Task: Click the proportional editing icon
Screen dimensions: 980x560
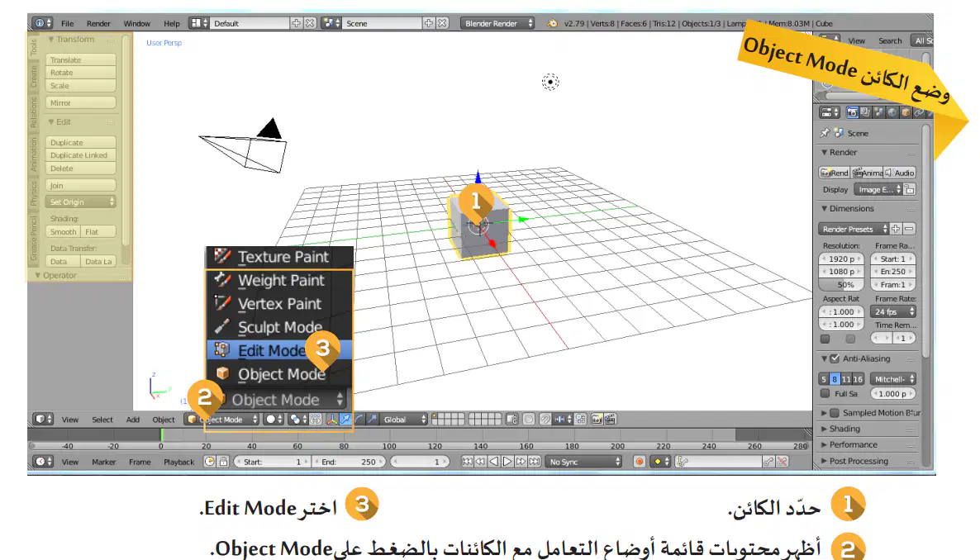Action: pyautogui.click(x=529, y=420)
